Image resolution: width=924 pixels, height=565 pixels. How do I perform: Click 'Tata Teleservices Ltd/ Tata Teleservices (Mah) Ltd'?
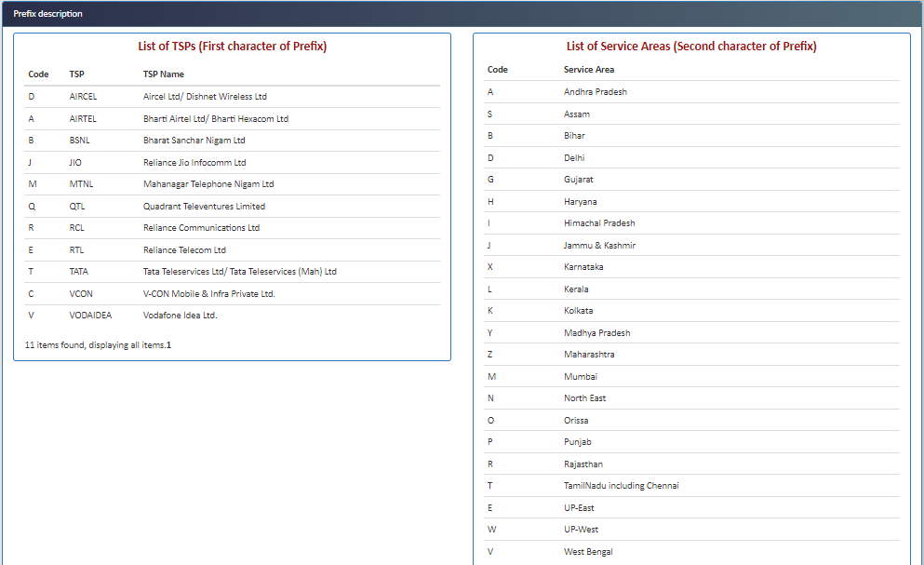tap(240, 272)
